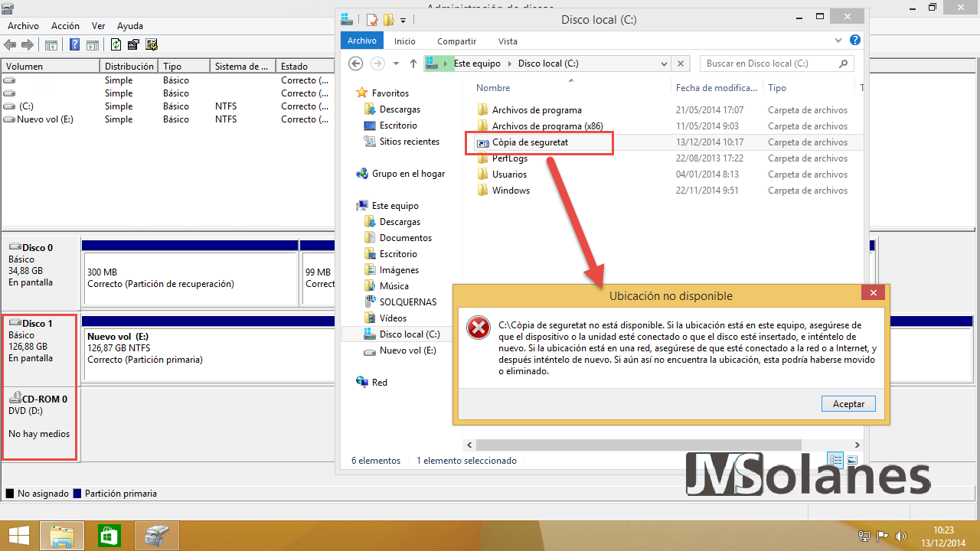This screenshot has width=980, height=551.
Task: Open Archivo menu in Disk Management
Action: click(x=23, y=26)
